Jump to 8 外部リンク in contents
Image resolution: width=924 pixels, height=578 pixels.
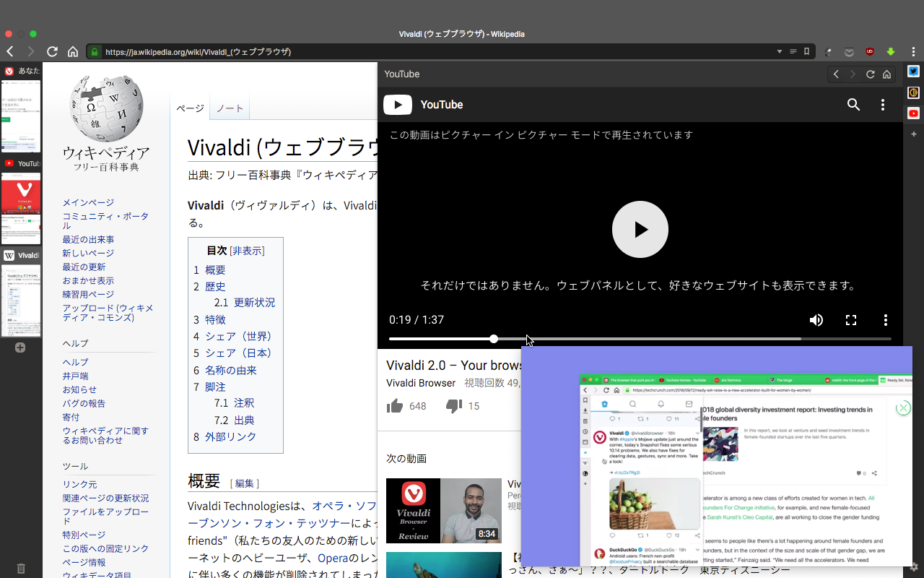pos(225,436)
